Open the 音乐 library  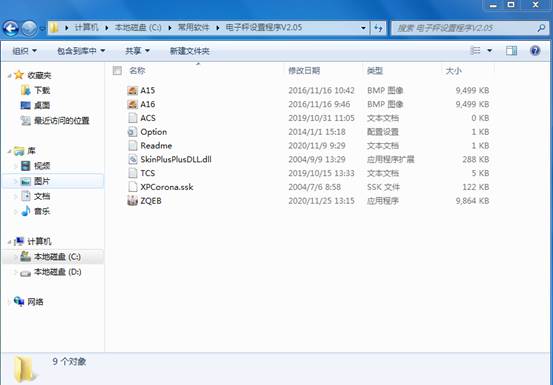(42, 212)
